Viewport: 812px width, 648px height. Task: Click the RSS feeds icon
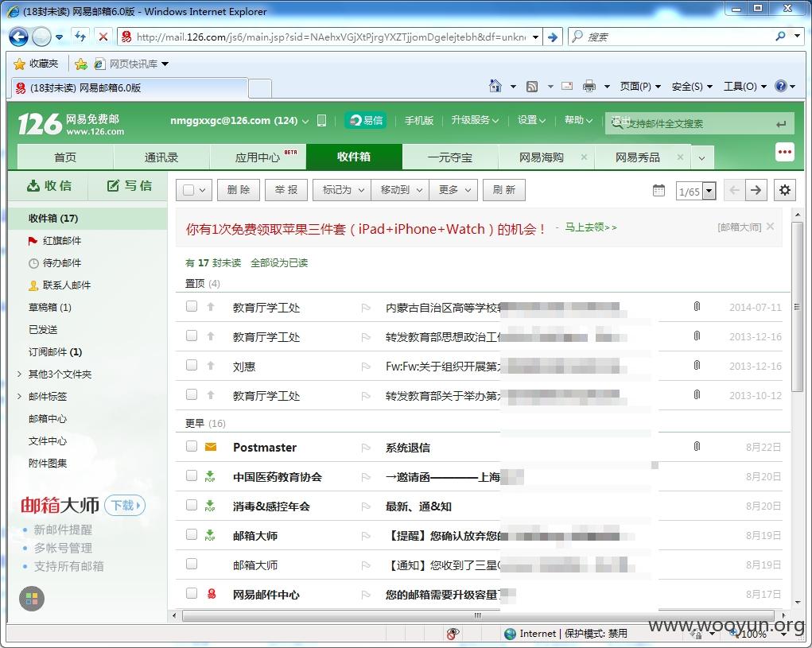point(532,87)
